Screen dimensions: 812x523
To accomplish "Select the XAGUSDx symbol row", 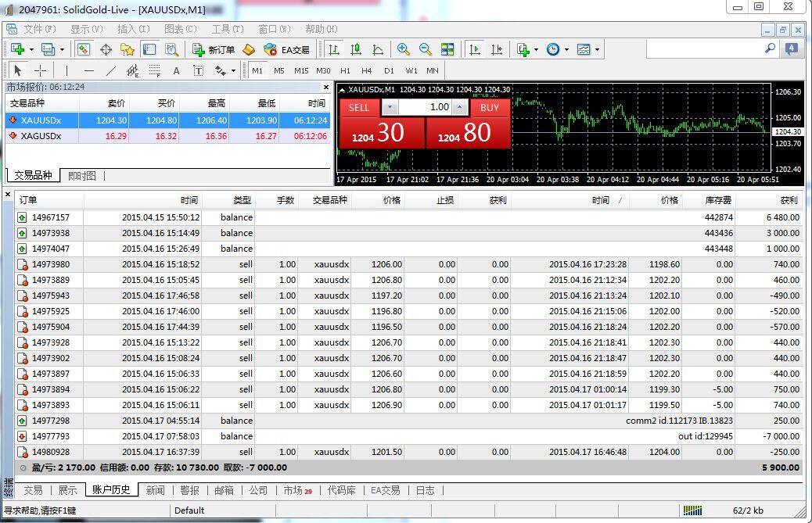I will coord(167,136).
